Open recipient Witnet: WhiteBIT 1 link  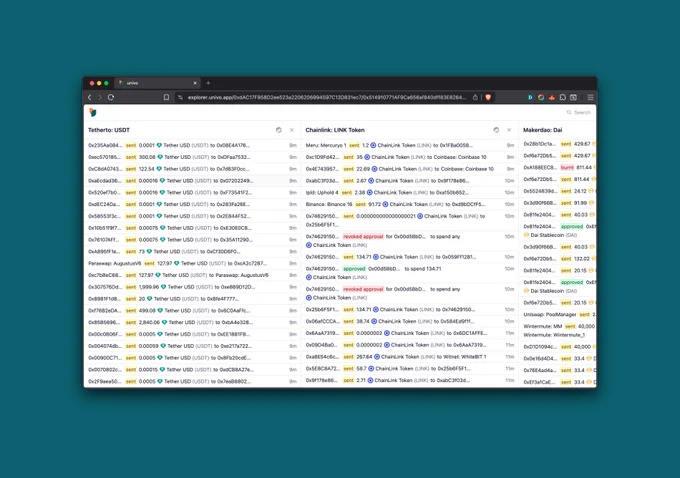(464, 357)
